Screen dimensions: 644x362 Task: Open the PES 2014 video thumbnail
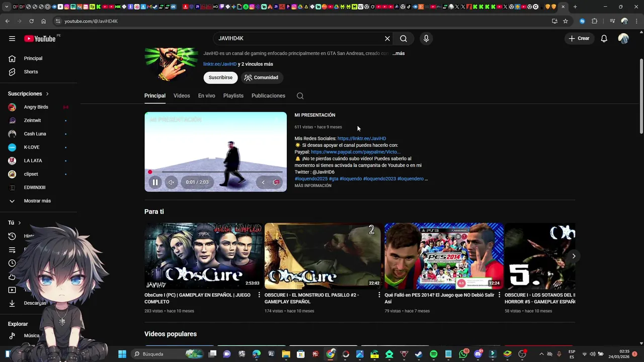pos(444,256)
